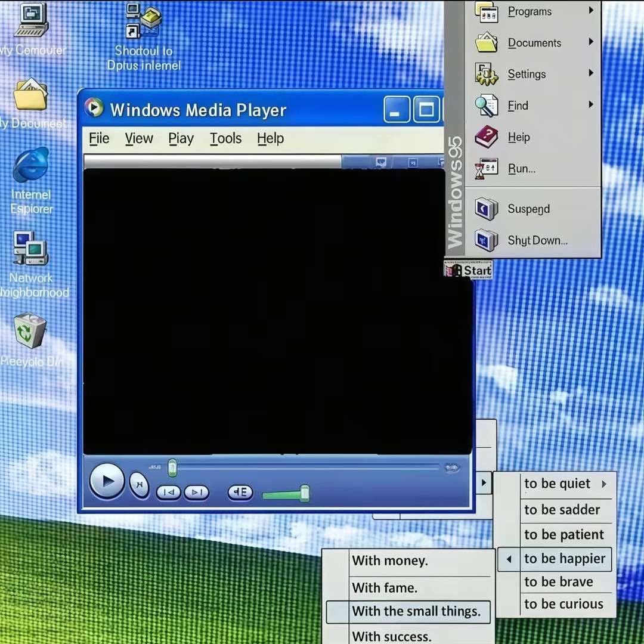The width and height of the screenshot is (644, 644).
Task: Open the View menu in Media Player
Action: [x=139, y=139]
